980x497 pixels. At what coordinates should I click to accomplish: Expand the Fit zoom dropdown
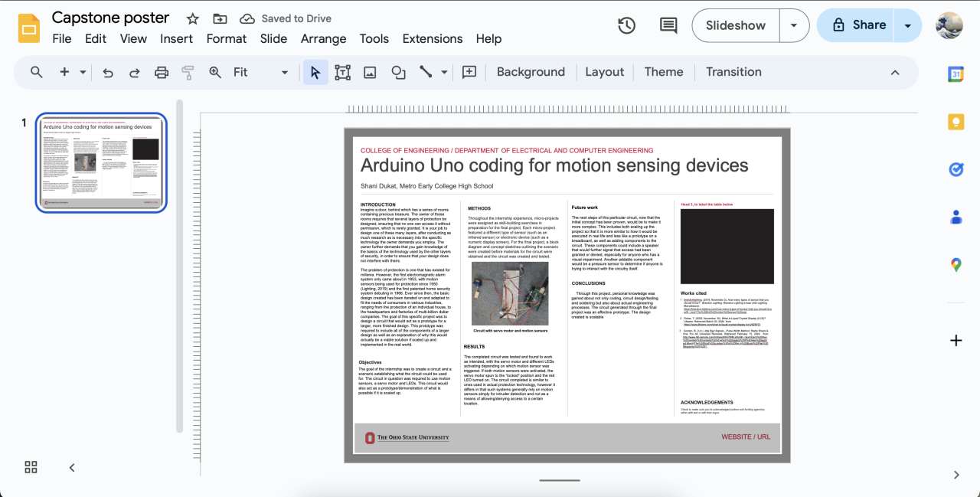click(284, 72)
